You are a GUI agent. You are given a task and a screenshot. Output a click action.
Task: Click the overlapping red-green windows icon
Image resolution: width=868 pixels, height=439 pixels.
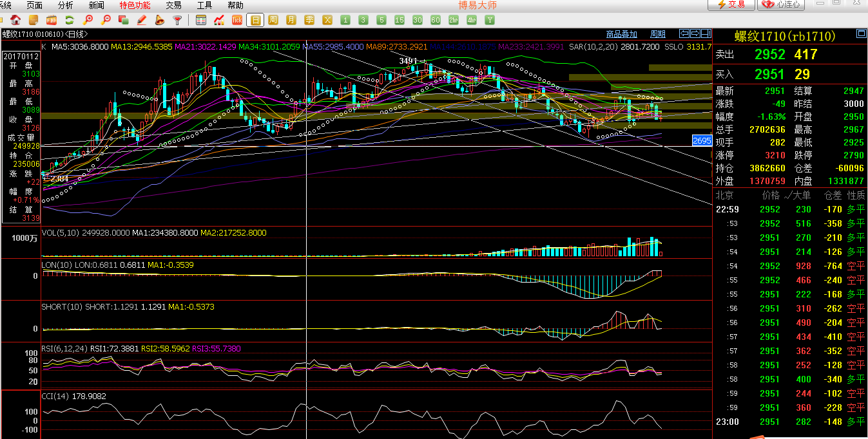(x=124, y=20)
